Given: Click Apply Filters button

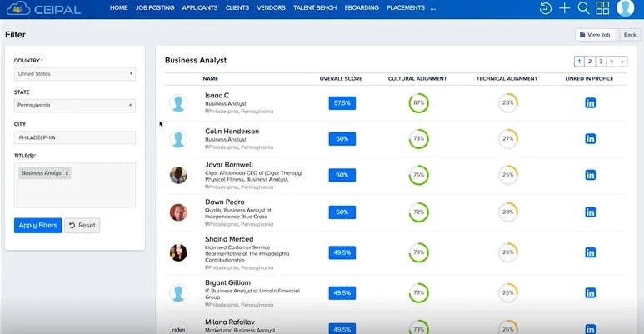Looking at the screenshot, I should [37, 225].
